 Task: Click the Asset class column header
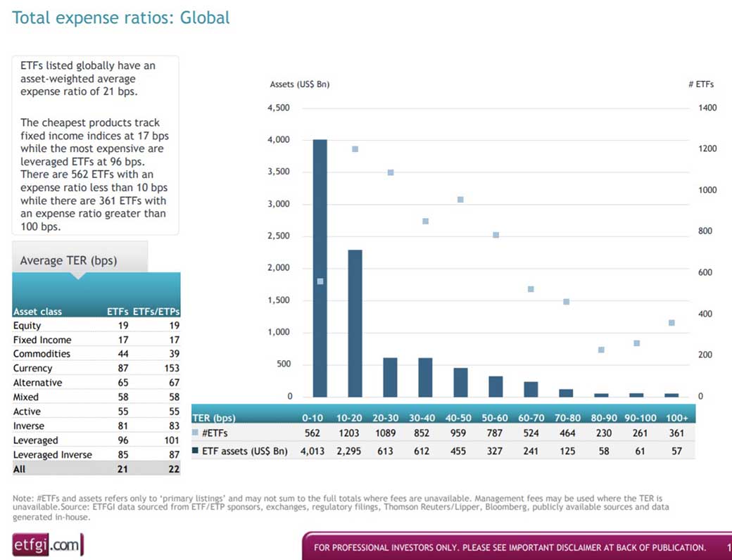point(37,312)
